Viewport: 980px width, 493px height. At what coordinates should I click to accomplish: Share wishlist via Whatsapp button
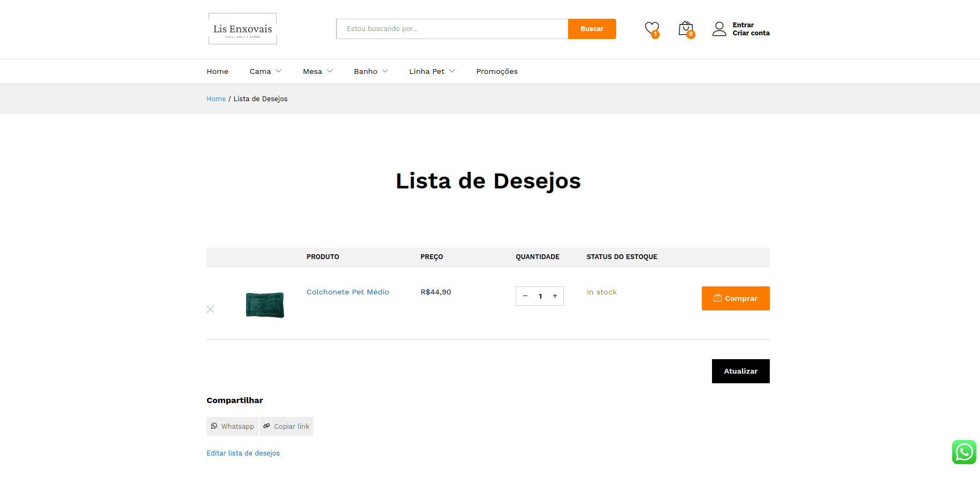[232, 426]
